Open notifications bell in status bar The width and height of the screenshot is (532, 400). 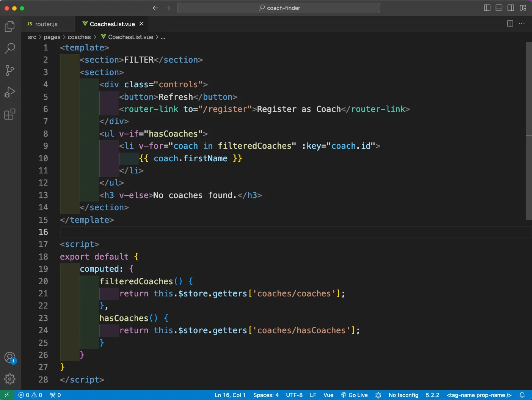pyautogui.click(x=522, y=395)
